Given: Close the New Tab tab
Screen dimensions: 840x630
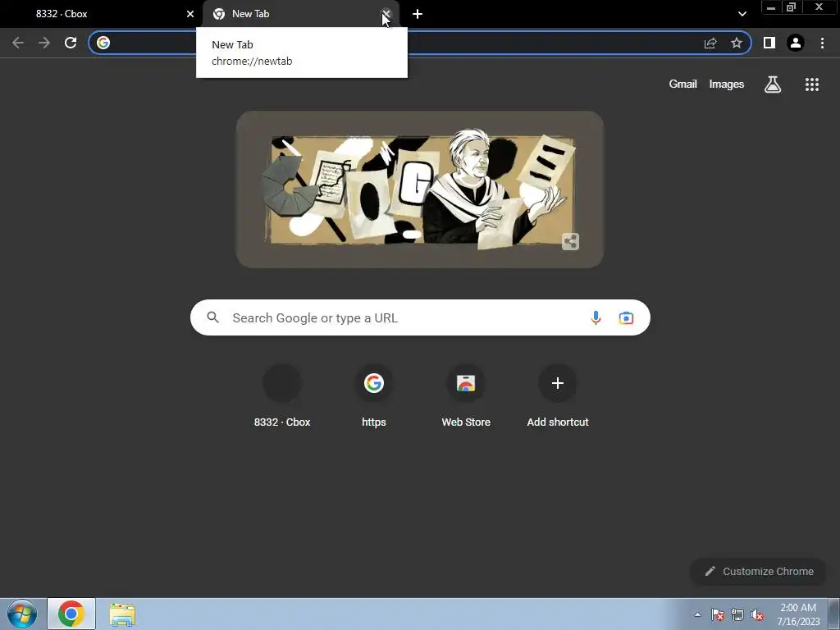Looking at the screenshot, I should pos(386,14).
